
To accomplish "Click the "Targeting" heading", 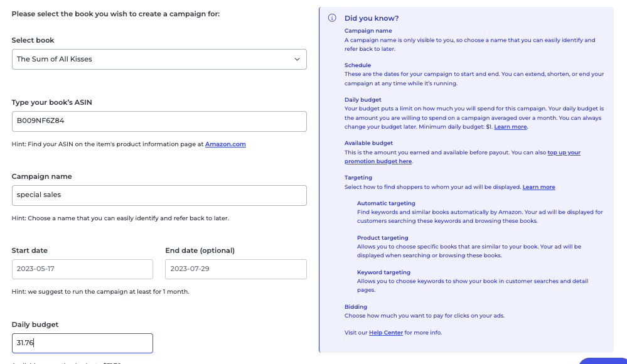I will 358,178.
